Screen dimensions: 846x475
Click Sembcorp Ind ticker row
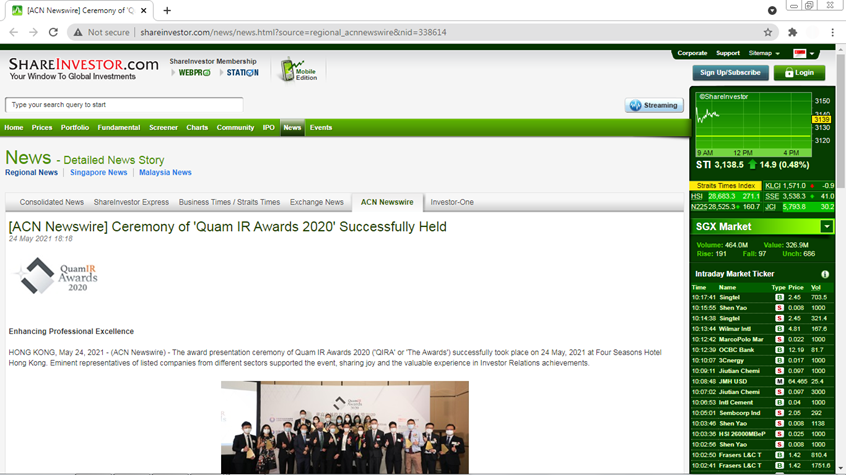[762, 413]
